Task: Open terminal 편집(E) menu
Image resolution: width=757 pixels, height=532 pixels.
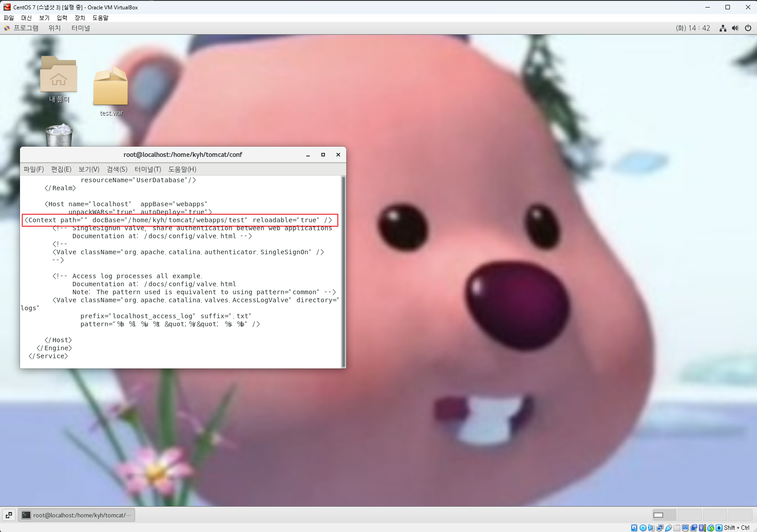Action: [x=61, y=169]
